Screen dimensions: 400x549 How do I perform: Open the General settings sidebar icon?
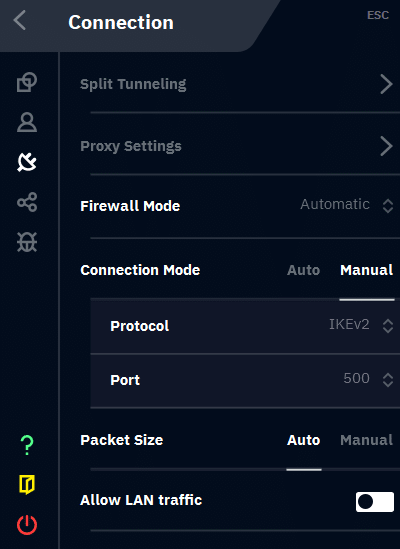point(27,82)
